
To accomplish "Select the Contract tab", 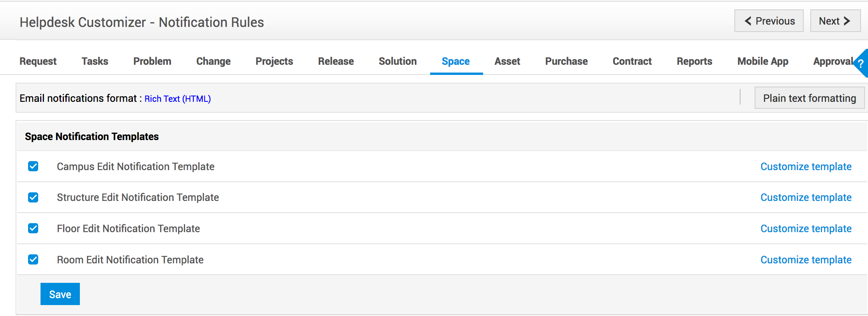I will (632, 61).
